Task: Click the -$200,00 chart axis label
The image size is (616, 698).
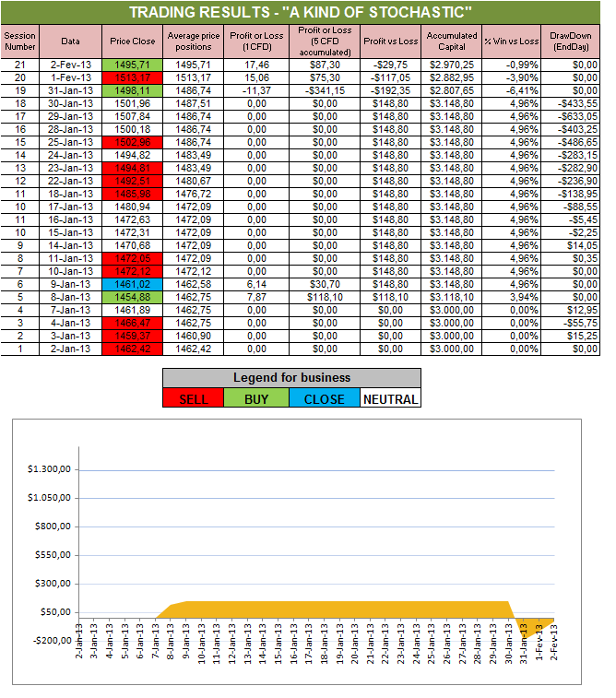Action: coord(52,641)
